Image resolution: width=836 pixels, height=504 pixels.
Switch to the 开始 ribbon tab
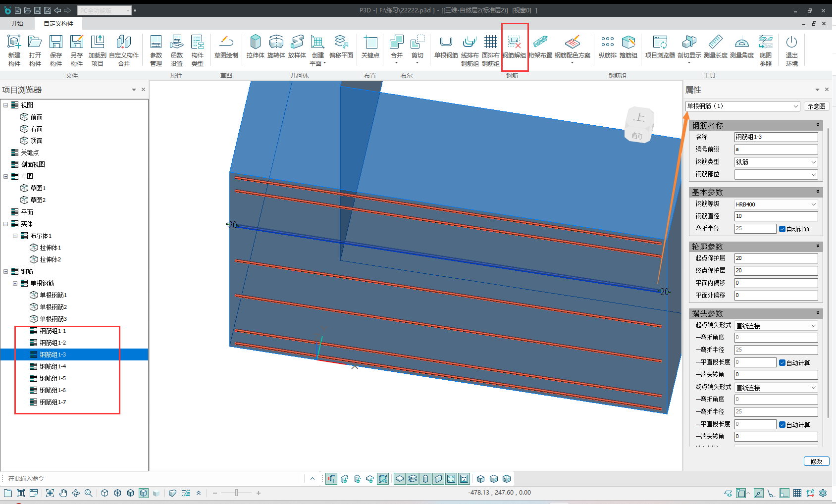[17, 24]
